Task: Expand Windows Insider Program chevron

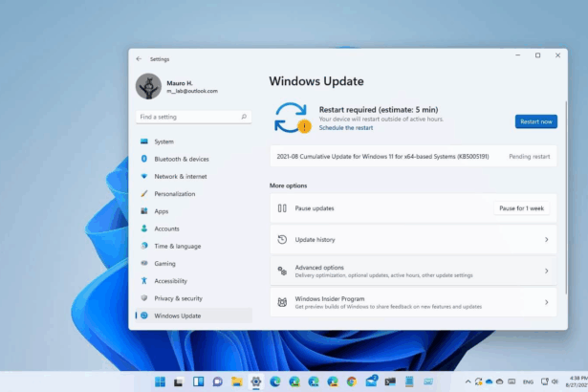Action: pos(546,302)
